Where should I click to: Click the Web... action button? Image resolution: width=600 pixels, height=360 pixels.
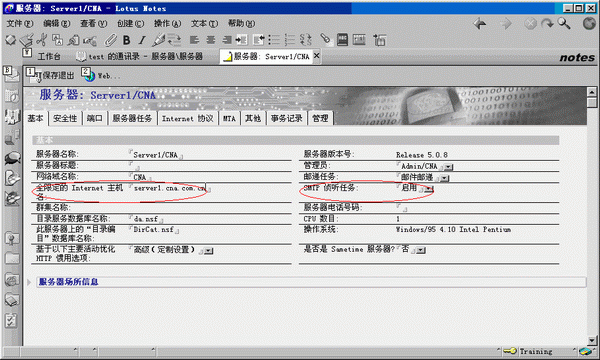101,75
